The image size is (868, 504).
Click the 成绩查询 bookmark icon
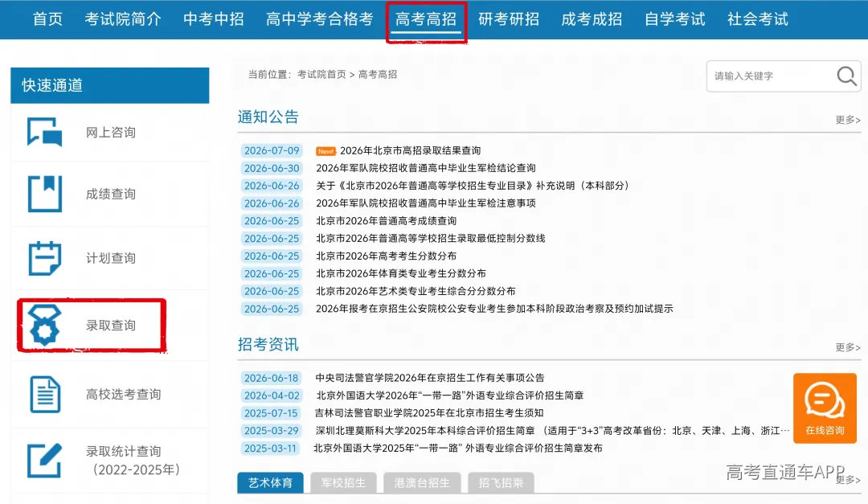[x=45, y=193]
